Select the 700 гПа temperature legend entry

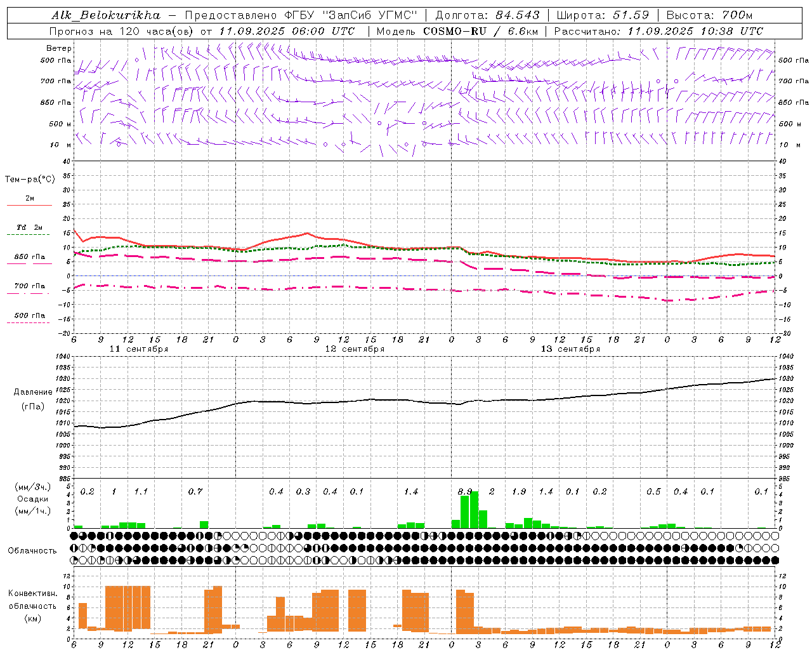[30, 286]
